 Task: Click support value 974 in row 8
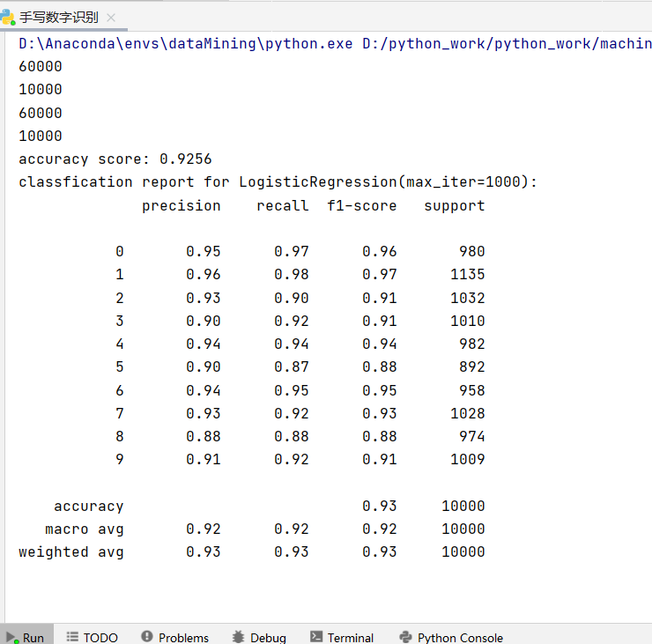click(x=472, y=436)
